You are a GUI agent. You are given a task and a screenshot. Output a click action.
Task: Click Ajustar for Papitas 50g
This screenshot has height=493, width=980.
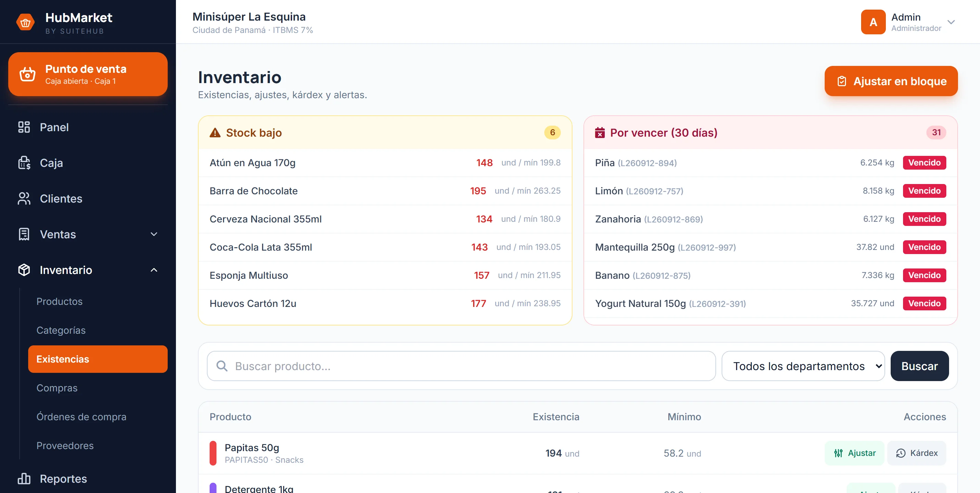point(855,453)
